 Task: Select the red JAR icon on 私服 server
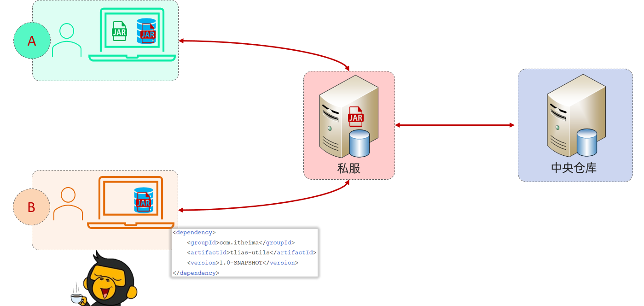click(355, 116)
